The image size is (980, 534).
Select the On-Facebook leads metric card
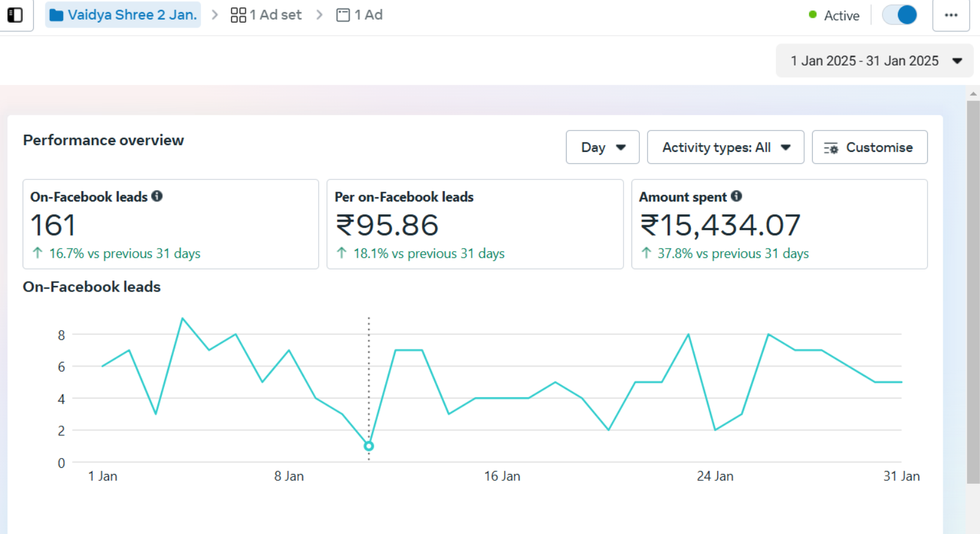tap(170, 224)
